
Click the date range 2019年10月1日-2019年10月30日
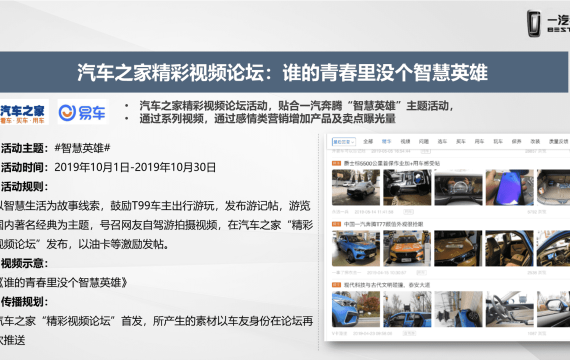135,167
